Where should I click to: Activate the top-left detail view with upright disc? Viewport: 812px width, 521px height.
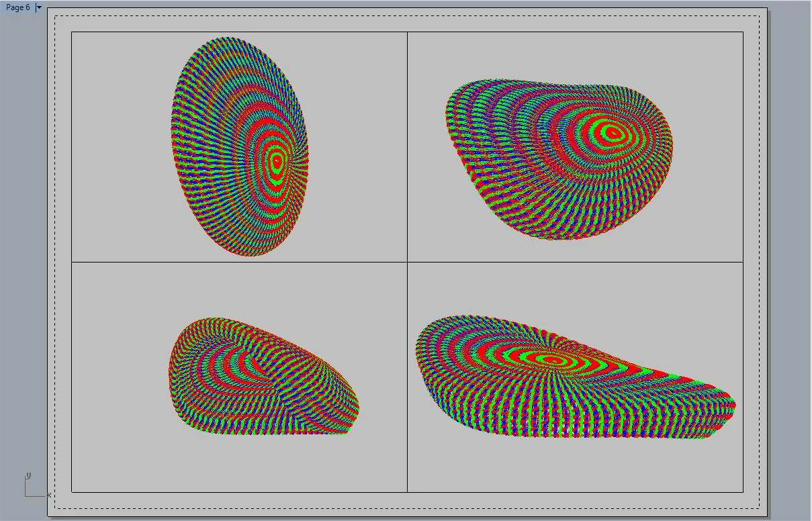pos(239,146)
